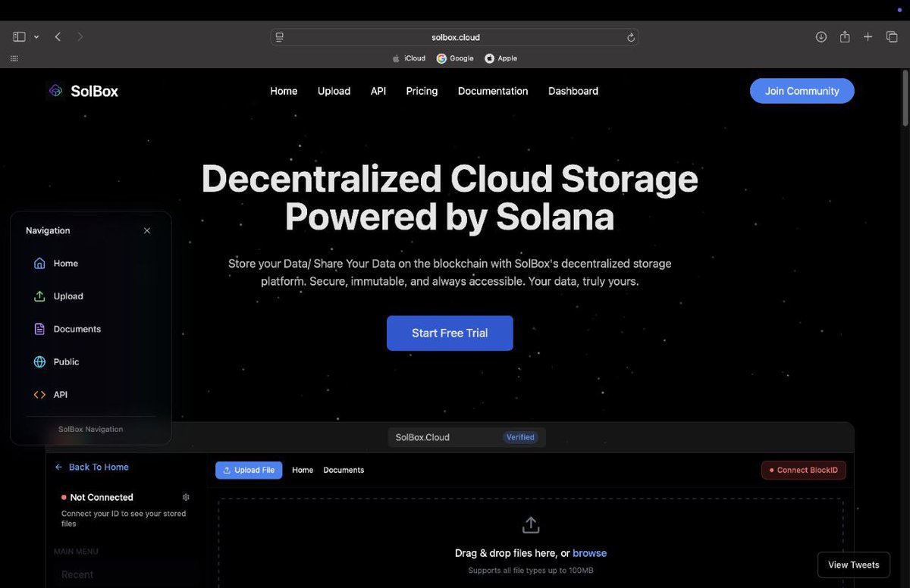Open API in top navigation
Image resolution: width=910 pixels, height=588 pixels.
(378, 91)
